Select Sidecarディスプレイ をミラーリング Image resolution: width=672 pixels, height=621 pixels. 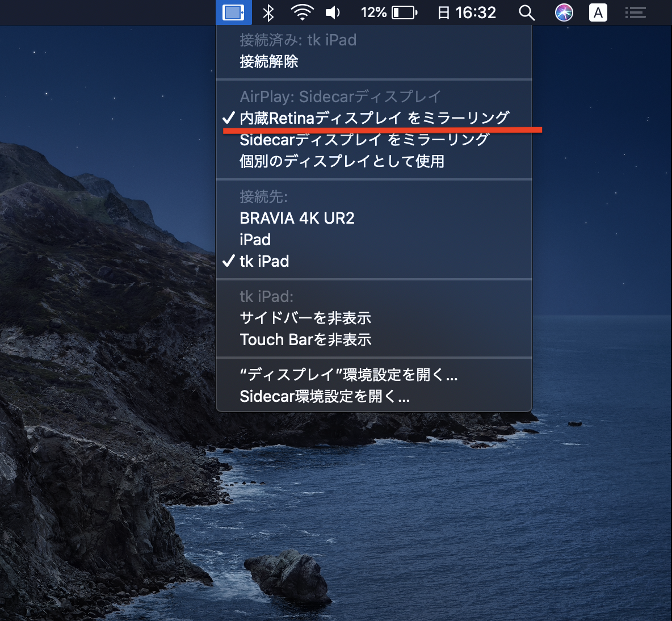point(373,140)
